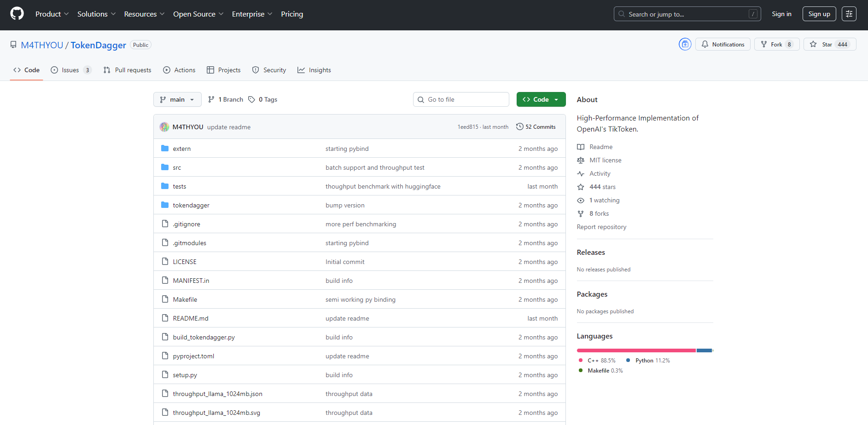Expand the Product menu in header

tap(52, 14)
